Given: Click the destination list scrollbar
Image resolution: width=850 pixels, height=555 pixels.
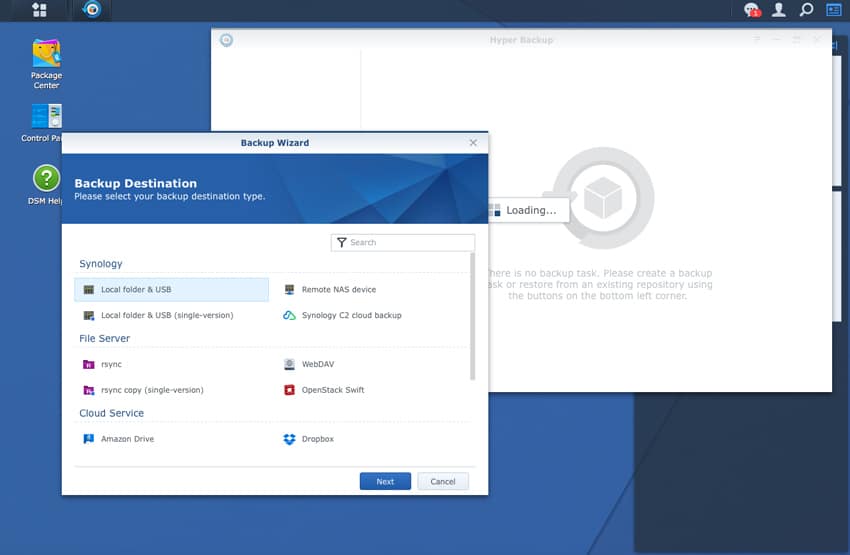Looking at the screenshot, I should (473, 316).
